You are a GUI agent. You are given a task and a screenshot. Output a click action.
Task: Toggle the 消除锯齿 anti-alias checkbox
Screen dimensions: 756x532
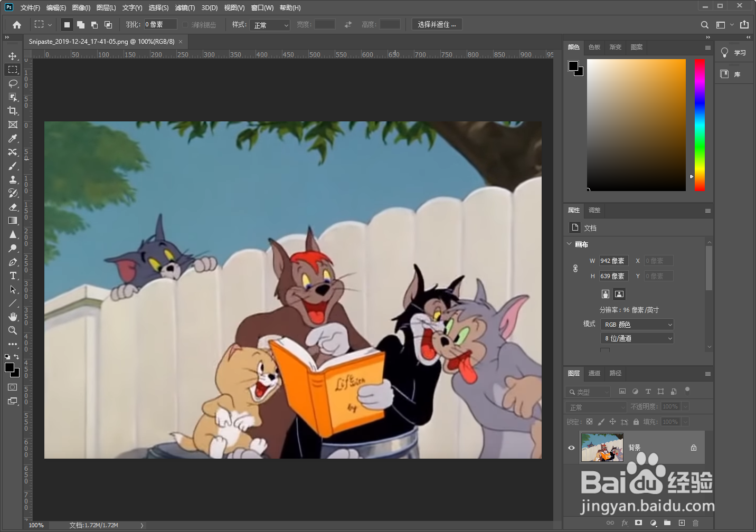(185, 25)
